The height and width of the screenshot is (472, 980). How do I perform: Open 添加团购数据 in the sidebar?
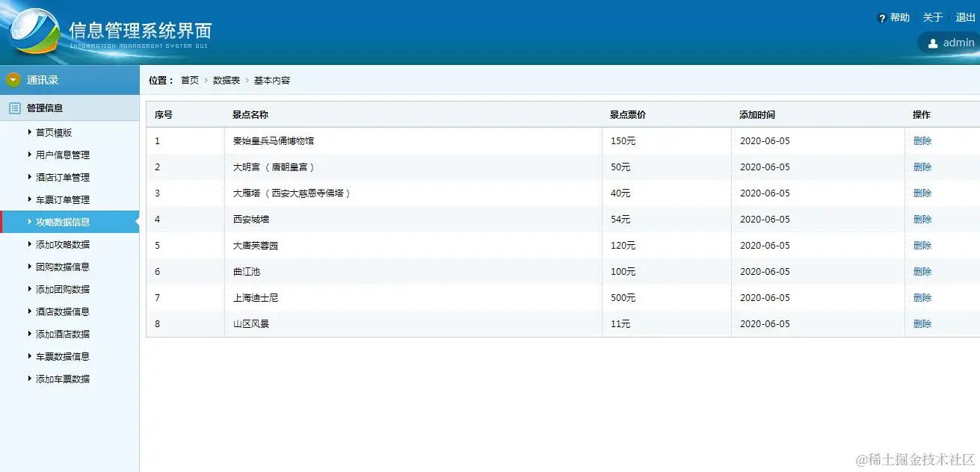[x=63, y=289]
